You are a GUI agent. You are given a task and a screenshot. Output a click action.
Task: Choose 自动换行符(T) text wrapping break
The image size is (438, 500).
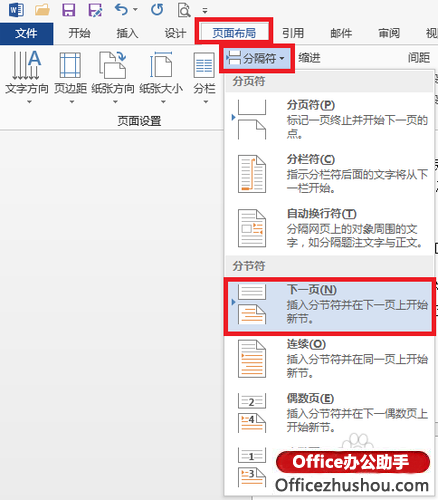(329, 228)
